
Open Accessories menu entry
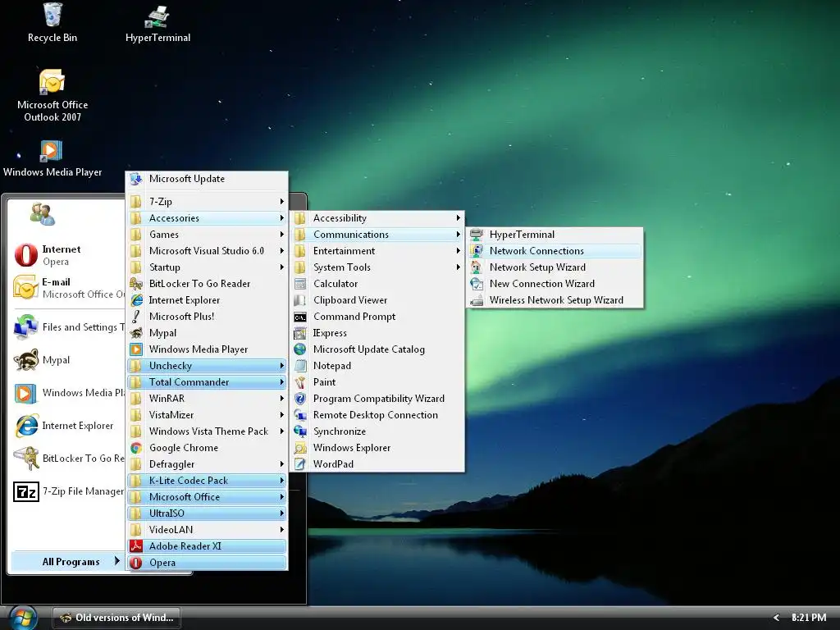(207, 218)
